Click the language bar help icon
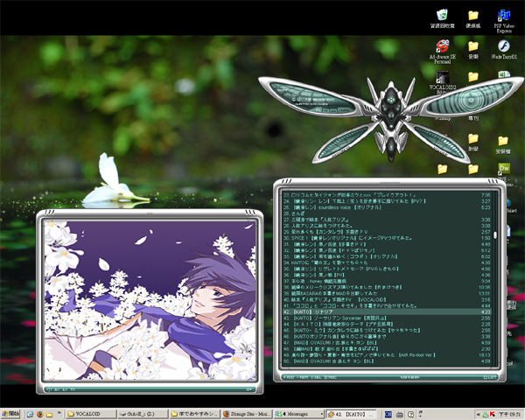Screen dimensions: 525x420 point(411,415)
